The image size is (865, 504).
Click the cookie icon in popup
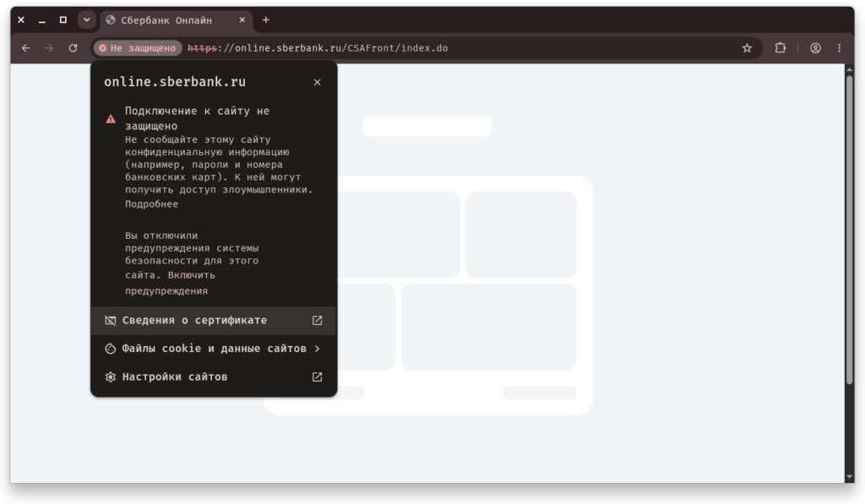(111, 349)
